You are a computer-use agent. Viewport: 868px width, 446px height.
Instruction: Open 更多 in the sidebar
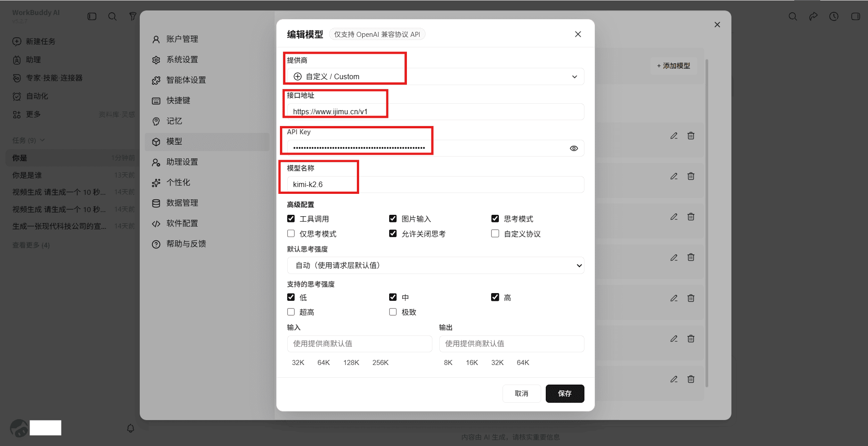point(27,114)
